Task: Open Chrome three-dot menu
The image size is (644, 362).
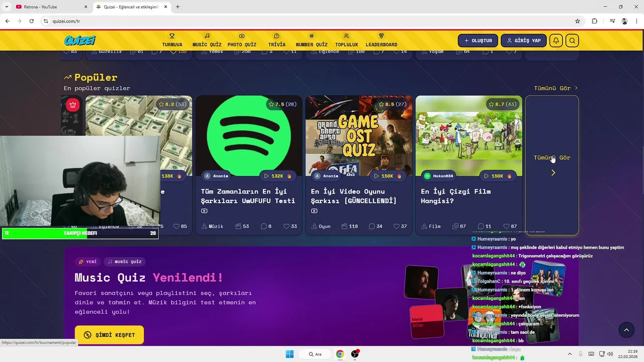Action: pos(636,21)
